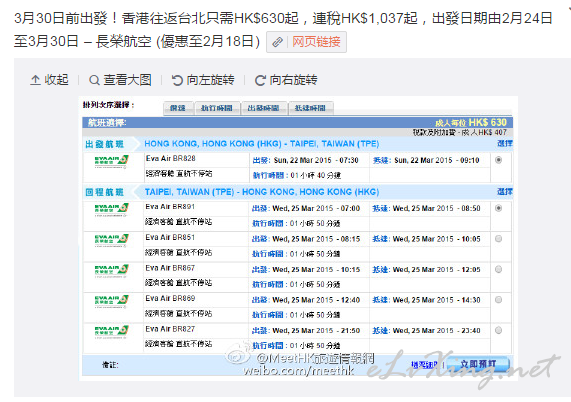Viewport: 571px width, 402px height.
Task: Select the BR869 12:40 flight radio button
Action: click(x=499, y=300)
